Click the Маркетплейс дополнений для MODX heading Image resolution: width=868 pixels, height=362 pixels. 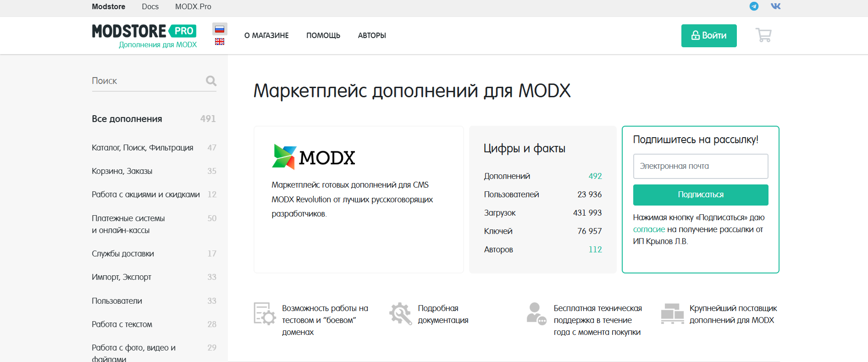[412, 91]
